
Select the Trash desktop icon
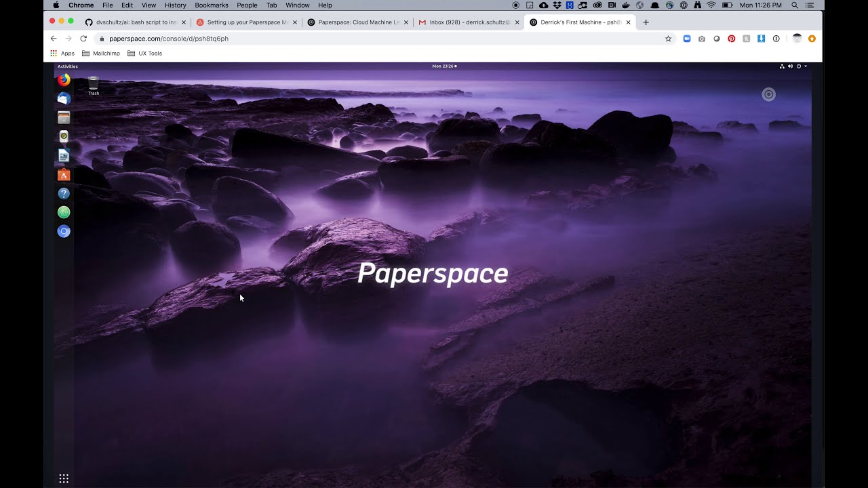(94, 85)
